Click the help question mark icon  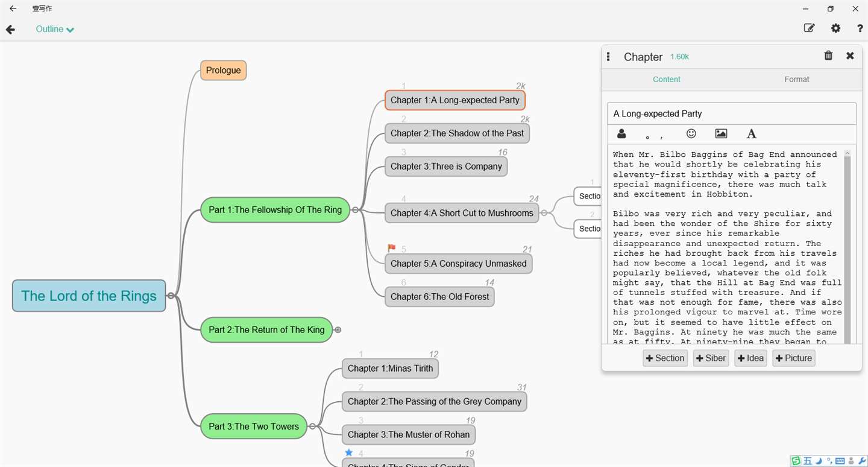tap(860, 28)
